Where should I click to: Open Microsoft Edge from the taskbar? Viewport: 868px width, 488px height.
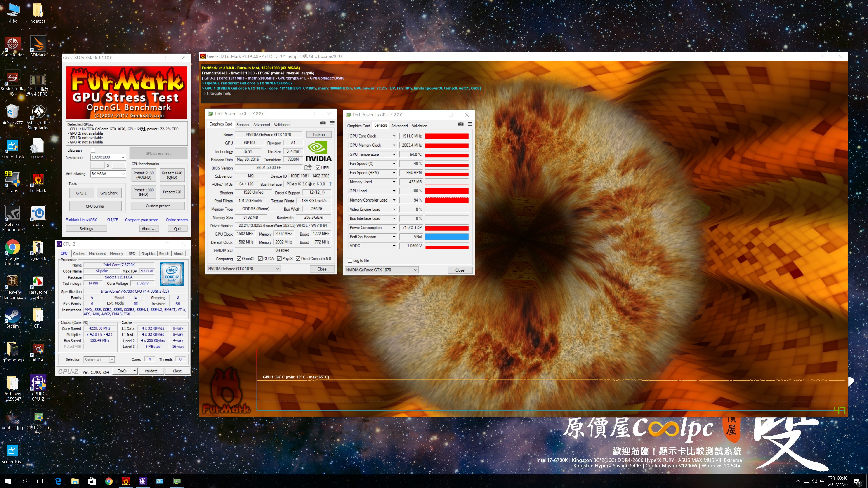pos(58,481)
